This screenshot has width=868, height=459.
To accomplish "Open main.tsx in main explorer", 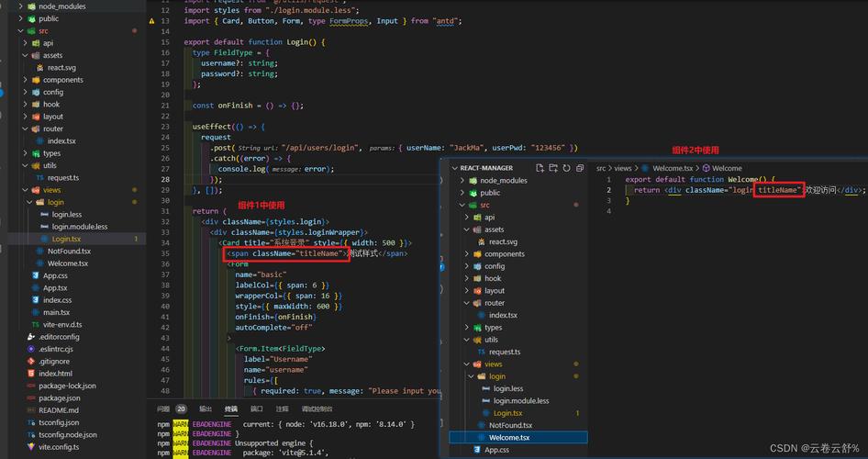I will (57, 312).
